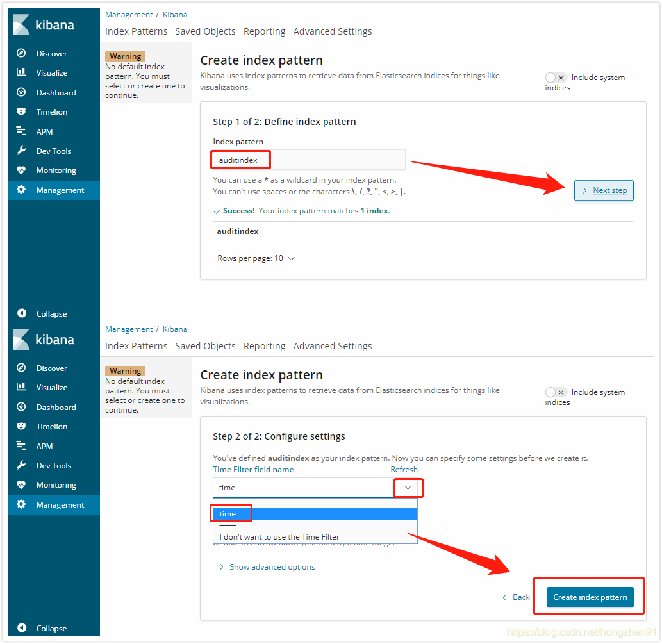Screen dimensions: 662x644
Task: Open Reporting tab in the upper screenshot
Action: click(x=264, y=31)
